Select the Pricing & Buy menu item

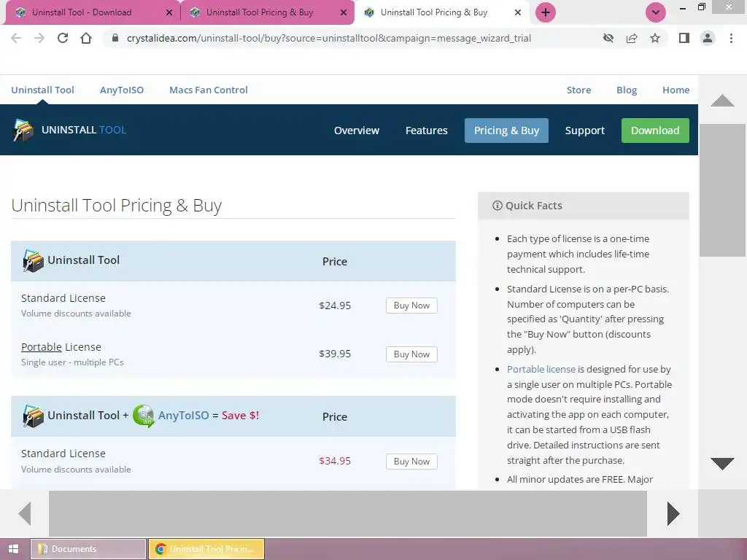point(506,131)
